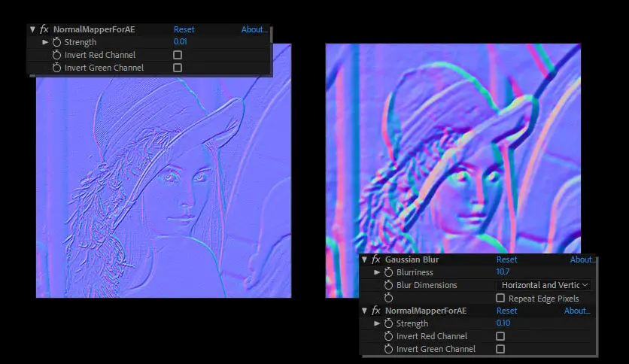Enable Invert Red Channel checkbox in left panel
Image resolution: width=629 pixels, height=364 pixels.
[178, 55]
